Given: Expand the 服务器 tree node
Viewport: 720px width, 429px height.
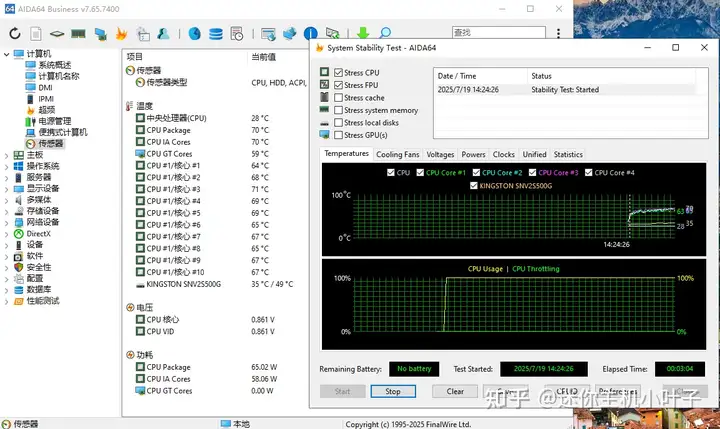Looking at the screenshot, I should 6,177.
